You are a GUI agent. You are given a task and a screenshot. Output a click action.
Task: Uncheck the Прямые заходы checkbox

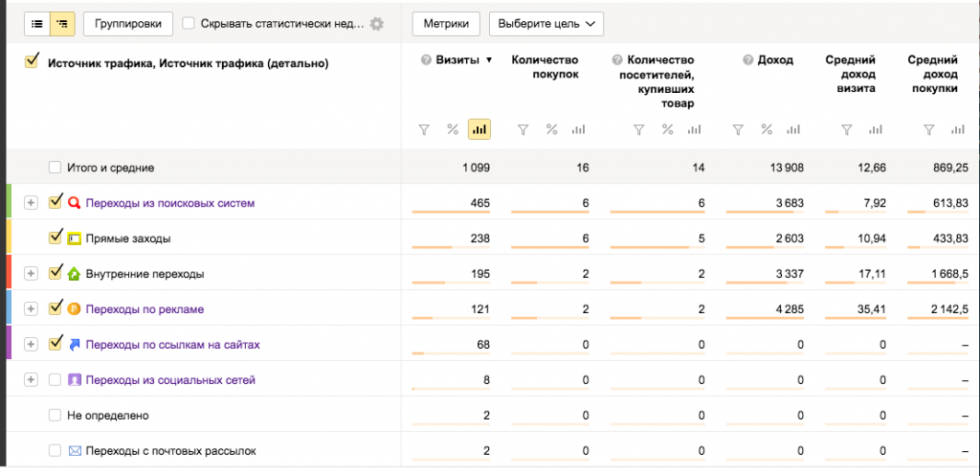(x=56, y=238)
